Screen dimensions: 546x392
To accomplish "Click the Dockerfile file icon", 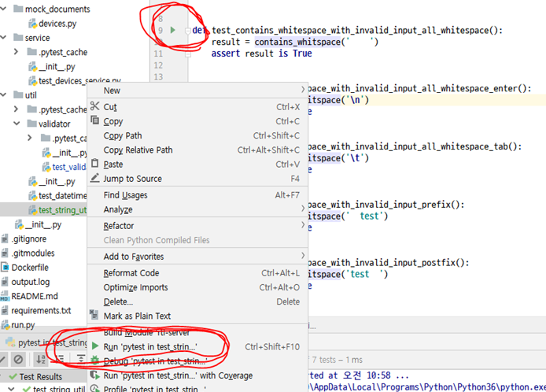I will 5,268.
